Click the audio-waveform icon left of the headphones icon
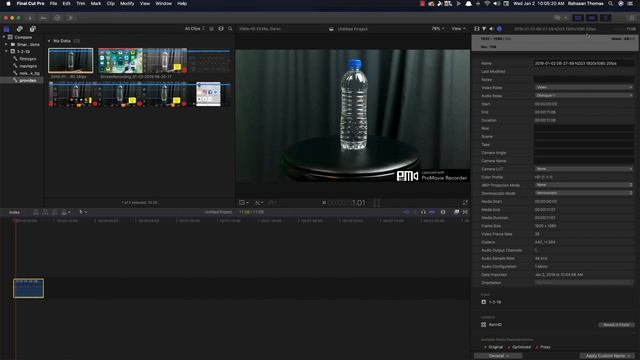 click(415, 212)
